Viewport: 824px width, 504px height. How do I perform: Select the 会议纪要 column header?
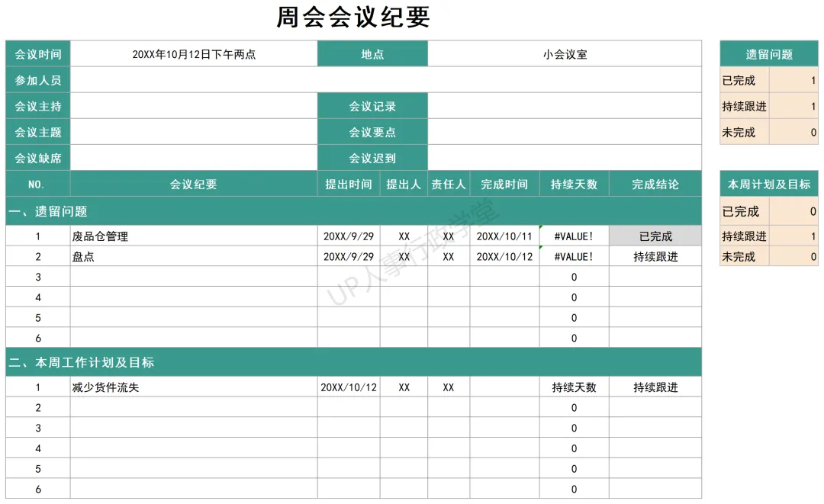(194, 184)
